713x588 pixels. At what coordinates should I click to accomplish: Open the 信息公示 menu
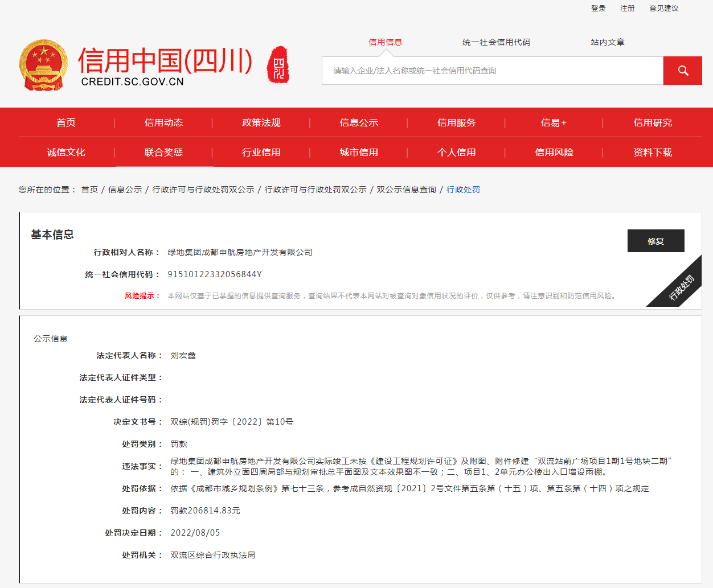[x=358, y=122]
